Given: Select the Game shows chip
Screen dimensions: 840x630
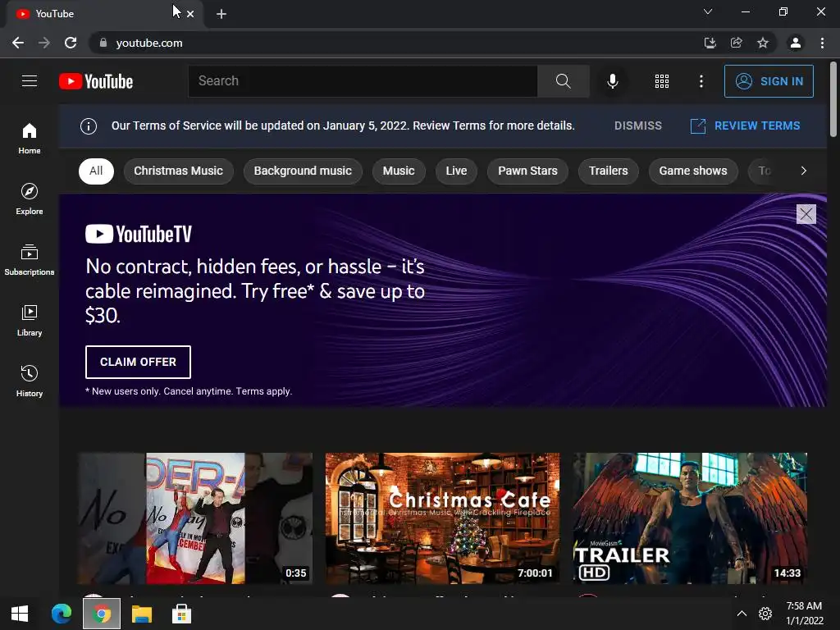Looking at the screenshot, I should coord(692,171).
